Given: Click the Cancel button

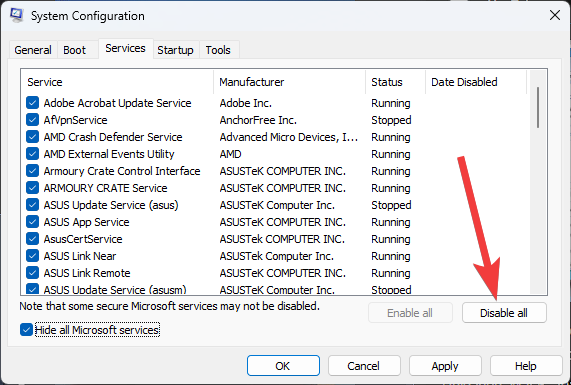Looking at the screenshot, I should (x=364, y=366).
